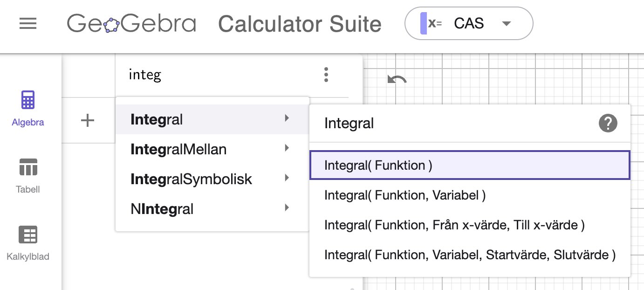
Task: Choose Integral( Funktion ) syntax option
Action: point(469,166)
